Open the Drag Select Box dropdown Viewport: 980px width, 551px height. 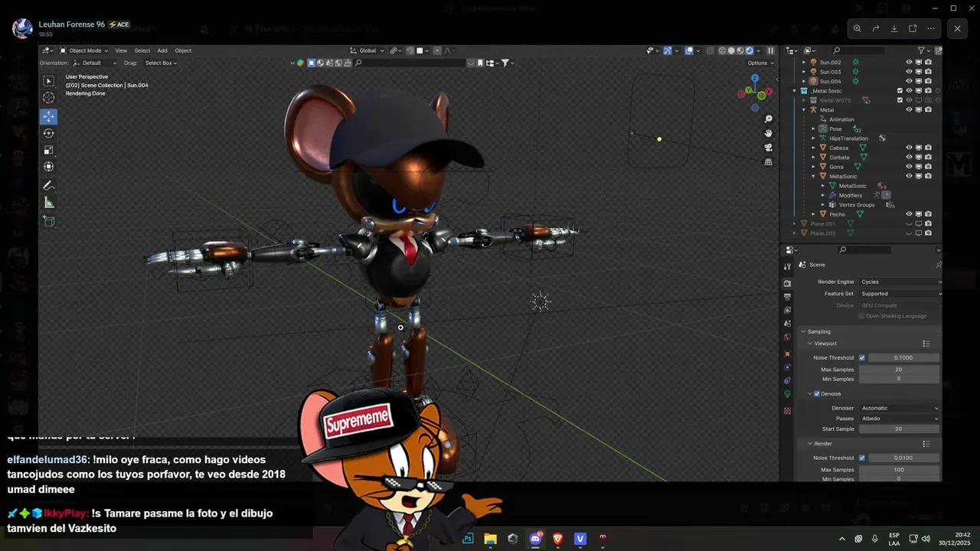click(x=161, y=63)
